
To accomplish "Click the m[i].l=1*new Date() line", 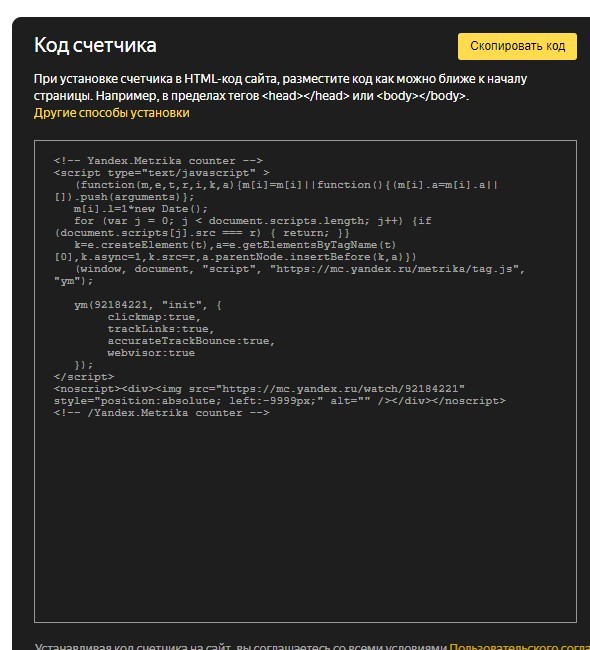I will pyautogui.click(x=141, y=209).
